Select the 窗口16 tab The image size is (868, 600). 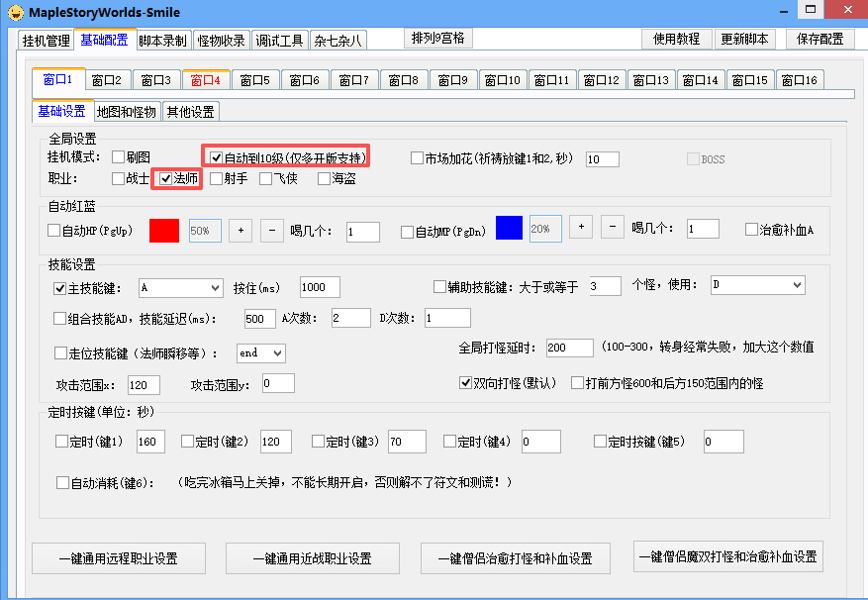800,80
